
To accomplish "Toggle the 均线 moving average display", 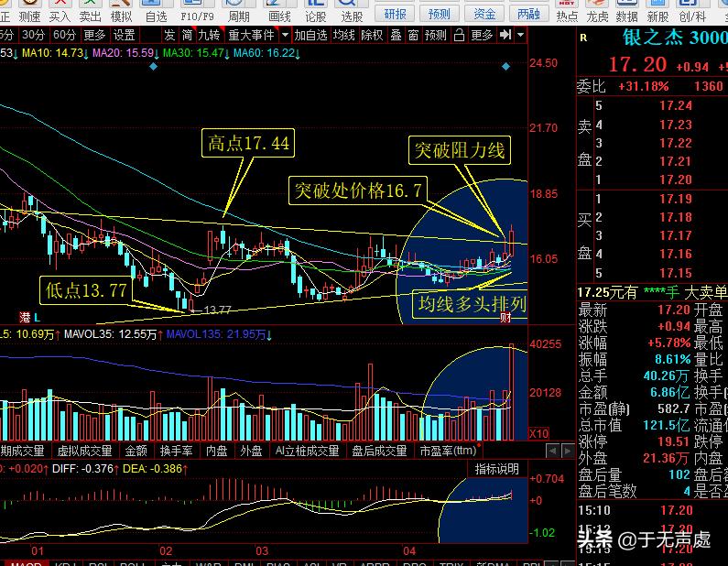I will point(343,35).
